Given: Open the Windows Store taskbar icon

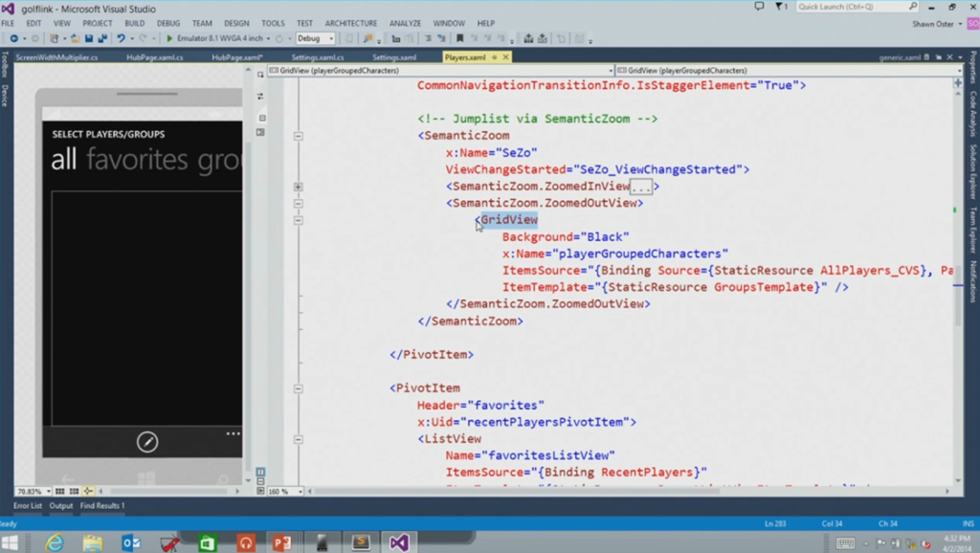Looking at the screenshot, I should click(x=207, y=542).
